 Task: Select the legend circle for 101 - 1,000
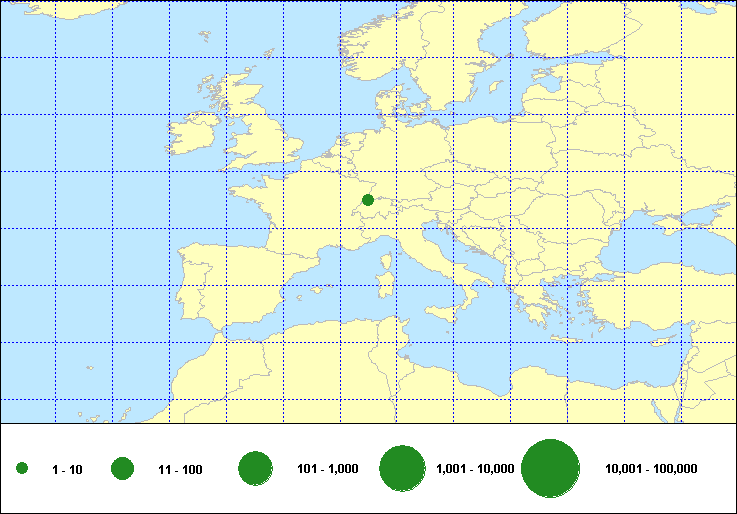256,468
